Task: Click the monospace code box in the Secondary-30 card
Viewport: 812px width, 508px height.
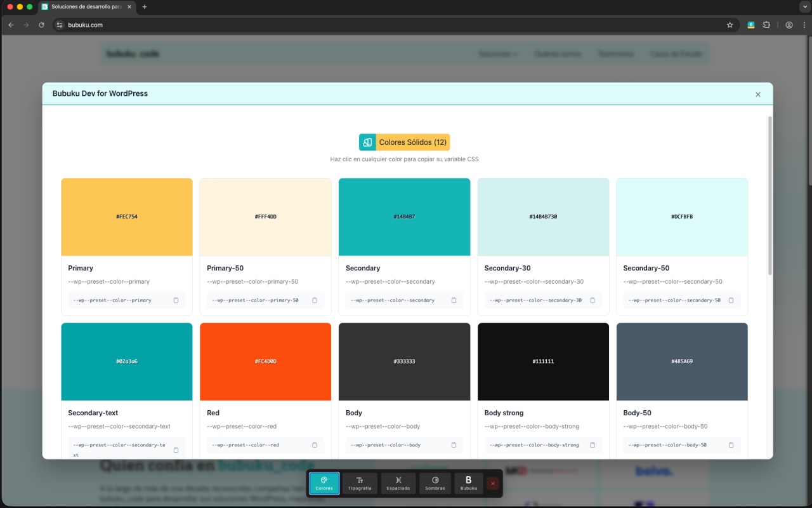Action: tap(543, 300)
